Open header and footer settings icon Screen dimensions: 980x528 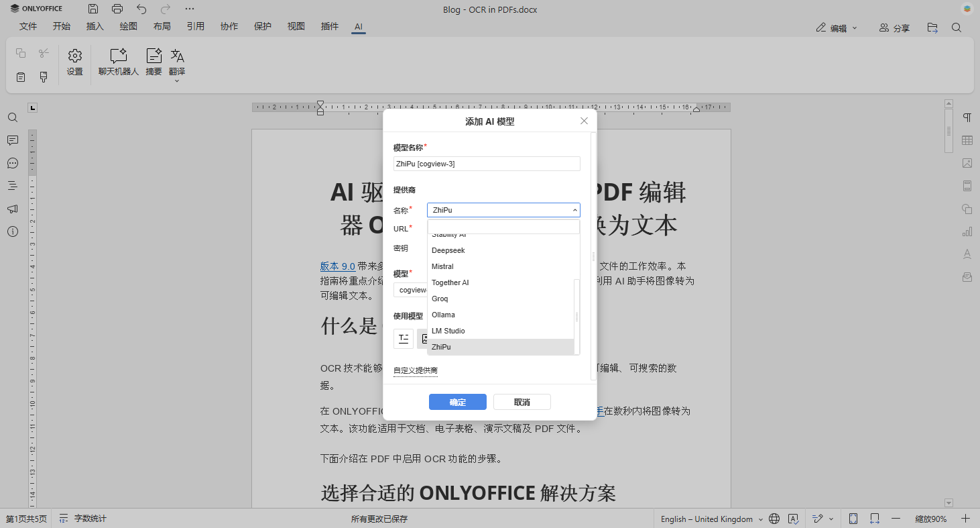coord(967,186)
